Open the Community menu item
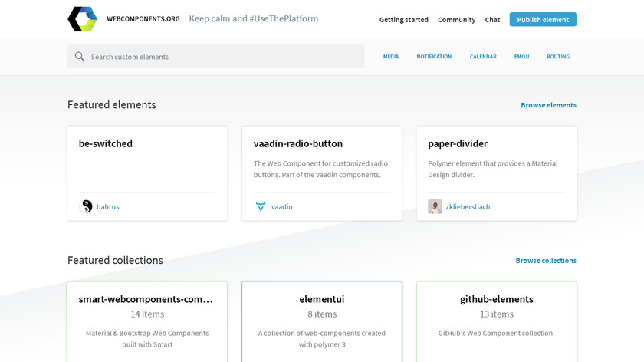This screenshot has width=644, height=362. (x=456, y=20)
